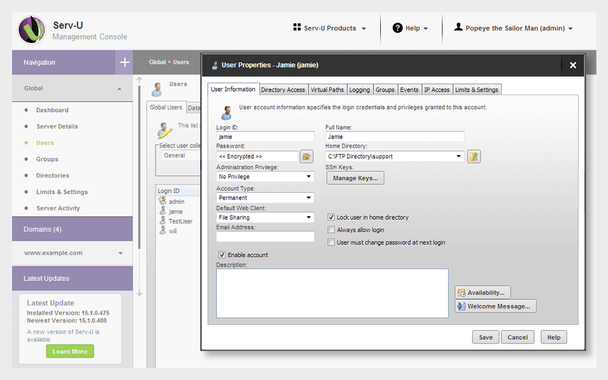This screenshot has height=380, width=608.
Task: Check User must change password at next login
Action: [331, 242]
